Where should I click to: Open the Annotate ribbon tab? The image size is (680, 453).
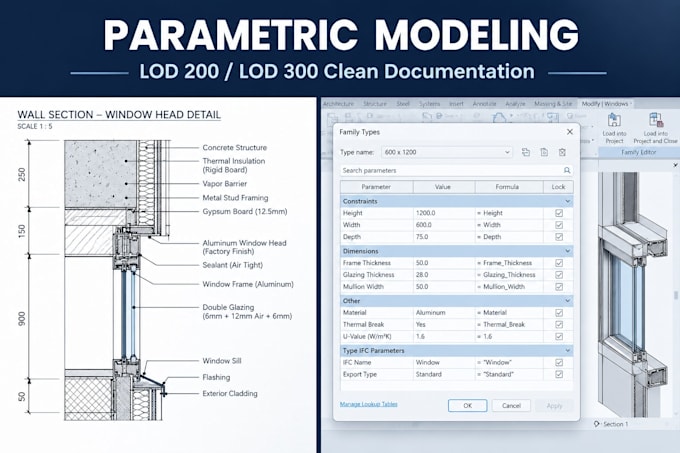484,104
